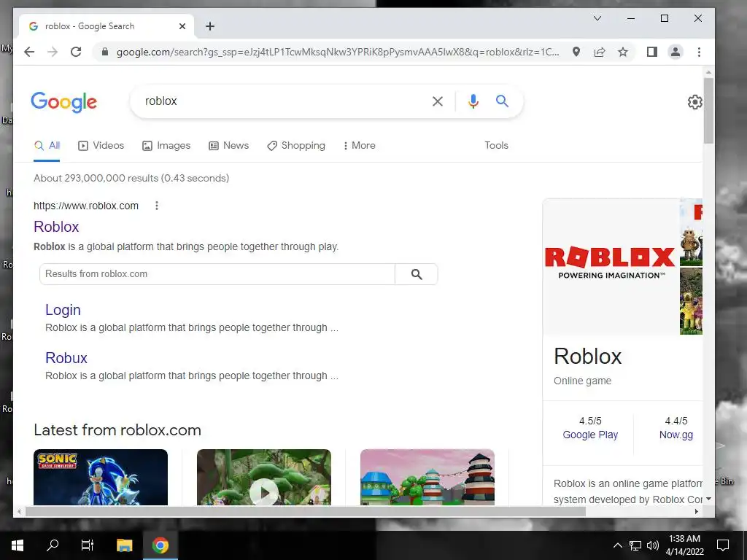Show hidden system tray icons
747x560 pixels.
(x=617, y=545)
